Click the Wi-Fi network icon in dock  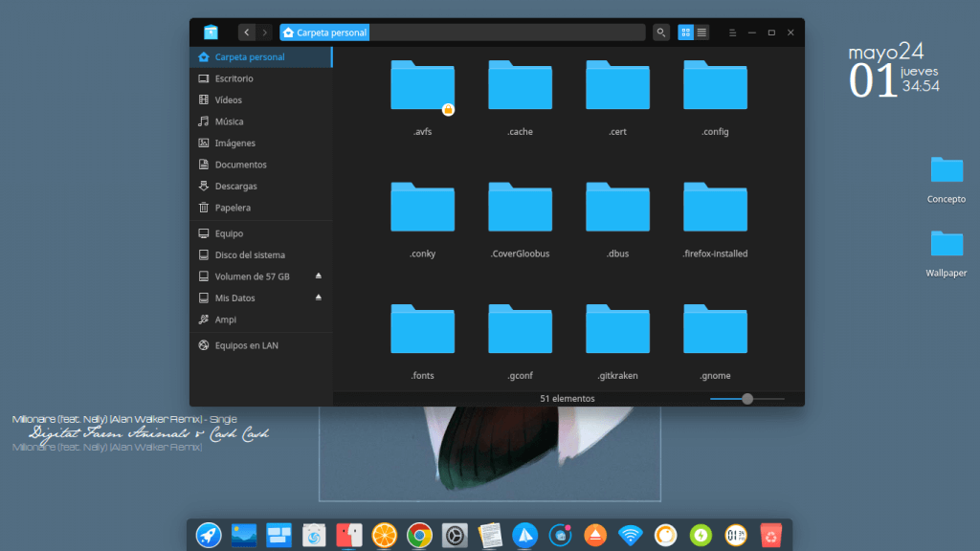629,535
